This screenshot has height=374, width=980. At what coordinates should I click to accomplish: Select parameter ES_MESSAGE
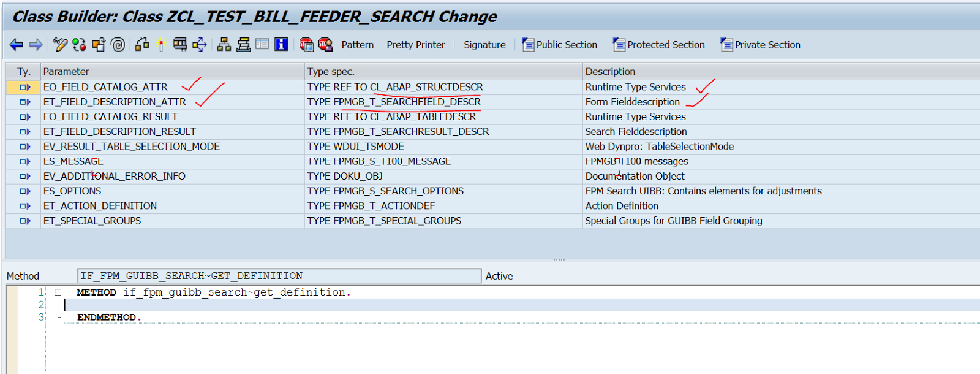click(x=73, y=161)
